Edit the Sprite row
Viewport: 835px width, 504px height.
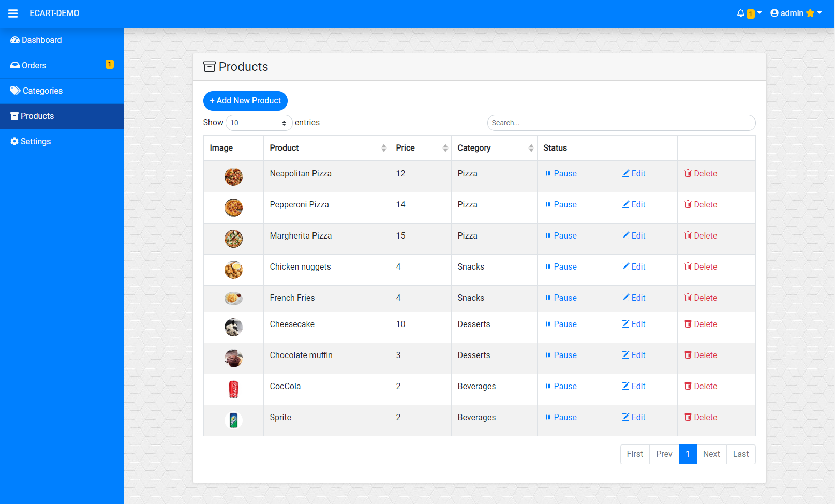(x=633, y=418)
